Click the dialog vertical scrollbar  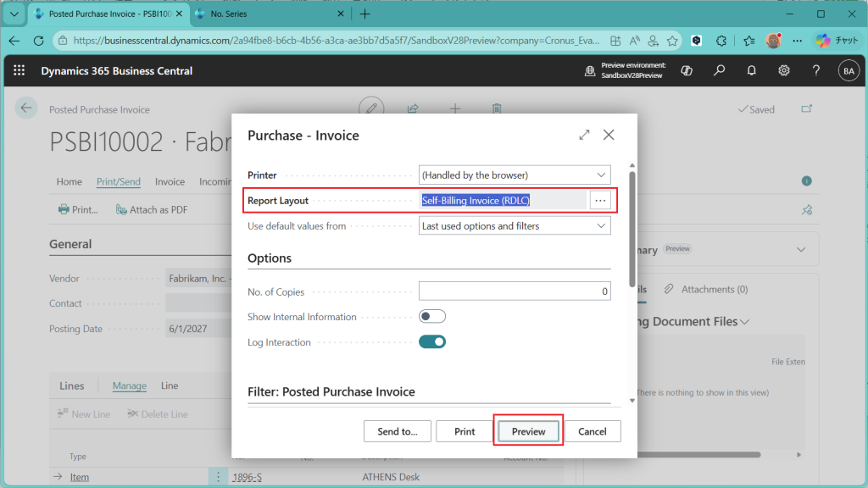click(630, 229)
